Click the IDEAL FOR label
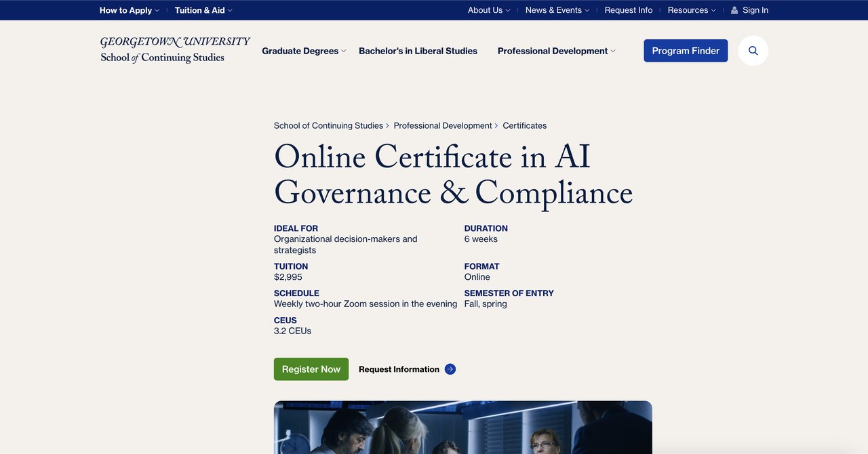Viewport: 868px width, 454px height. 296,228
